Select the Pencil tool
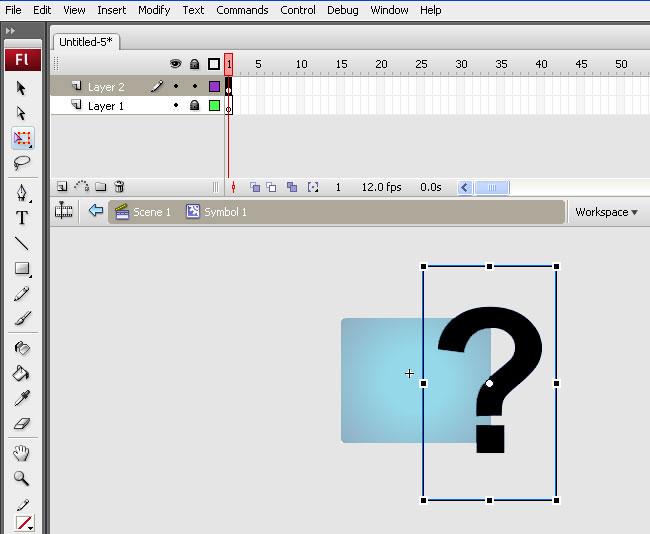Image resolution: width=650 pixels, height=534 pixels. point(22,294)
